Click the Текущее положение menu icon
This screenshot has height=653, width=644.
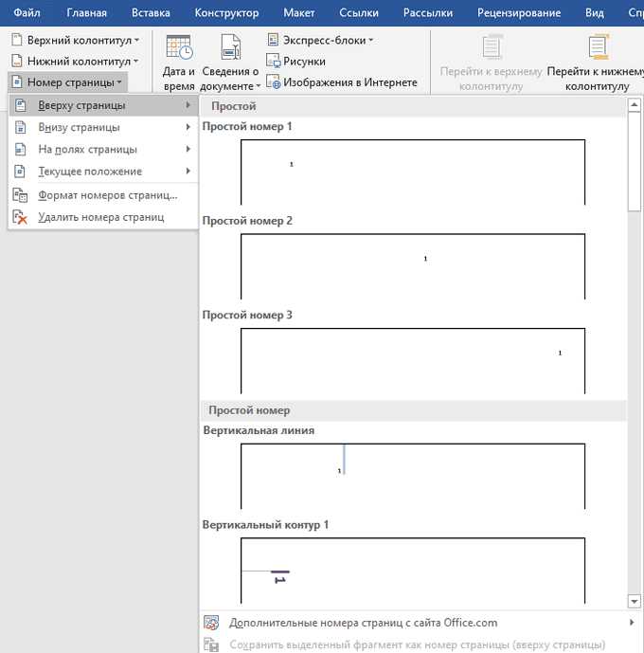pyautogui.click(x=21, y=172)
